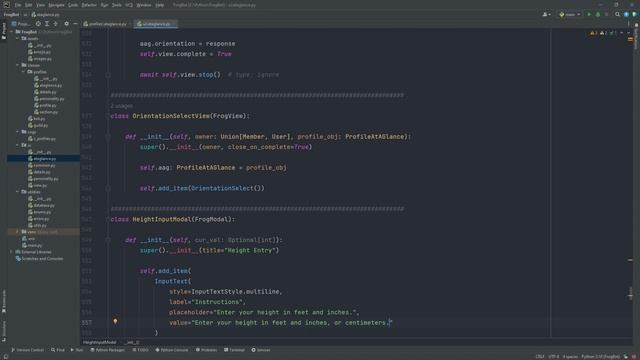
Task: Collapse the cogs folder
Action: click(18, 132)
